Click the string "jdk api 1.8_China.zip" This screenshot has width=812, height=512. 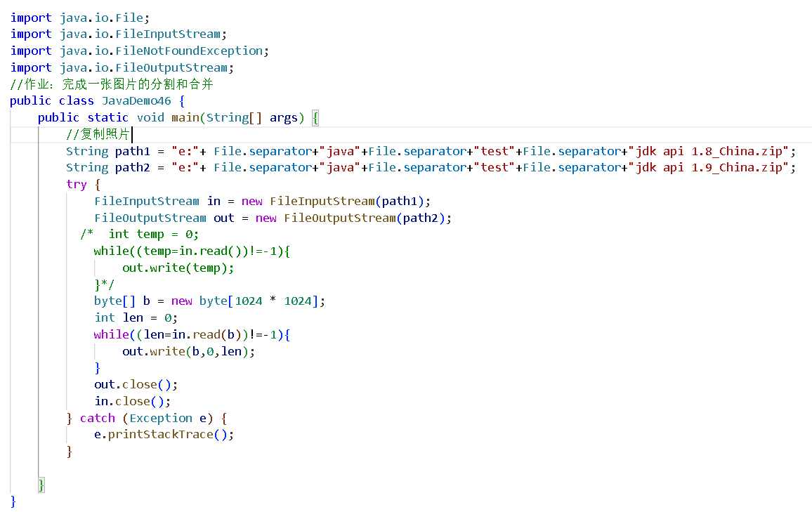(709, 151)
